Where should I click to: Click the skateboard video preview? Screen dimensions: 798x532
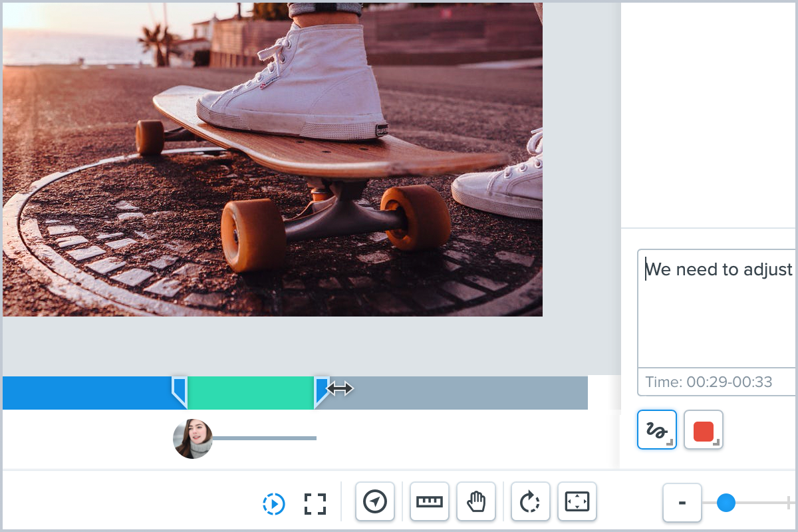(x=273, y=160)
